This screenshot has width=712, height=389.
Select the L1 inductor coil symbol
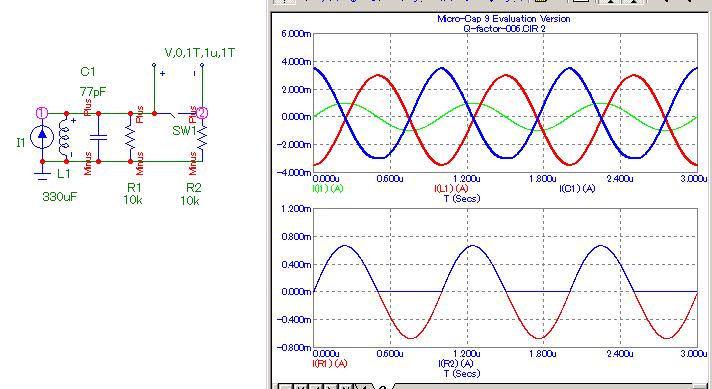point(64,137)
